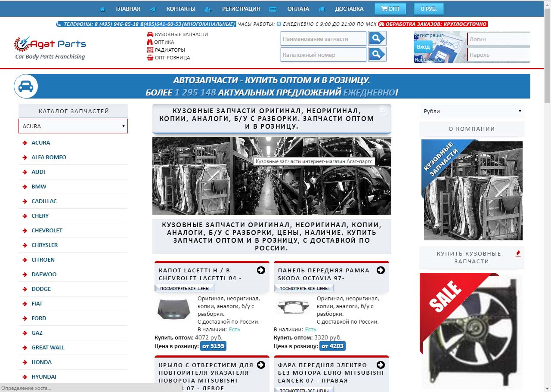Open CADILLAC in catalog list
Image resolution: width=551 pixels, height=392 pixels.
click(x=44, y=201)
